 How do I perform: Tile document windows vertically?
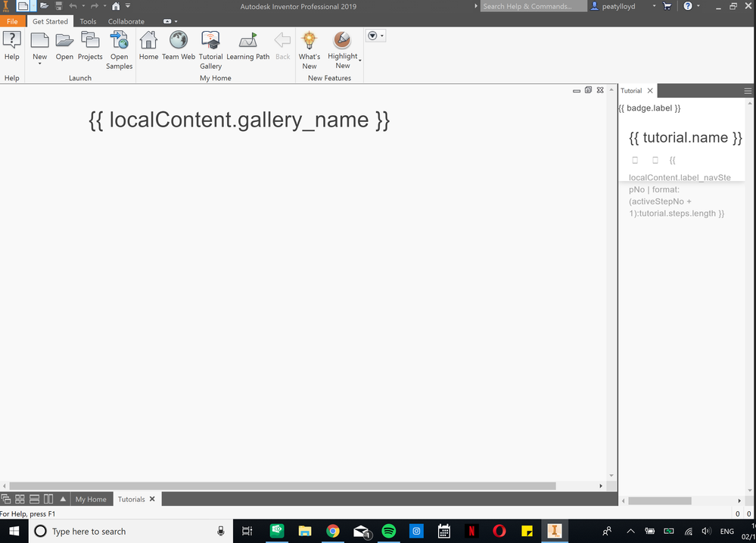click(x=48, y=499)
